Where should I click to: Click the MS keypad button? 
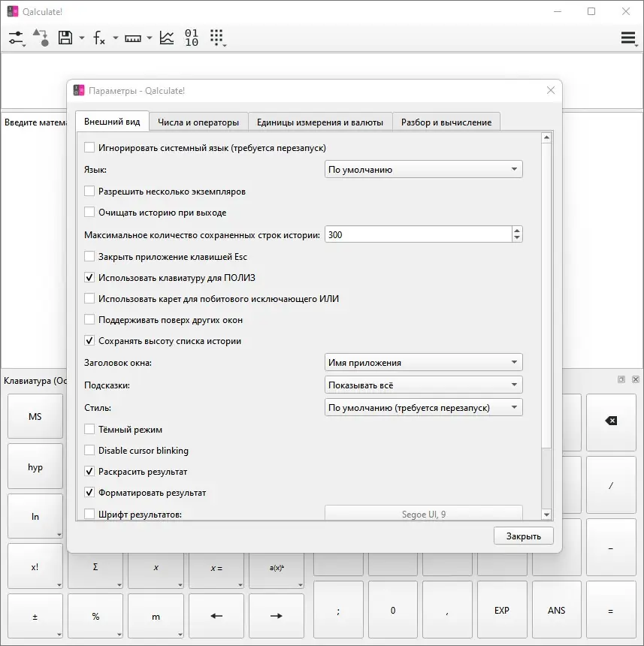pyautogui.click(x=35, y=417)
